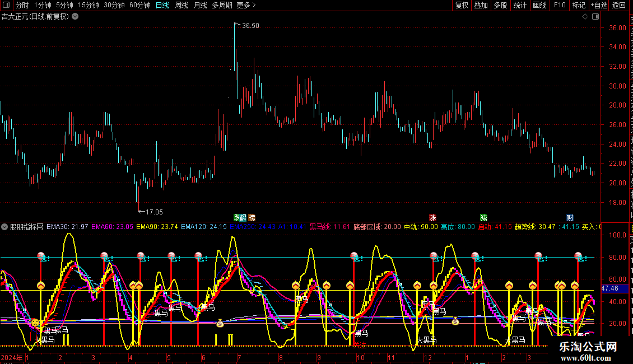Image resolution: width=633 pixels, height=364 pixels.
Task: Toggle the sidebar panel icon at top-left
Action: coord(6,5)
